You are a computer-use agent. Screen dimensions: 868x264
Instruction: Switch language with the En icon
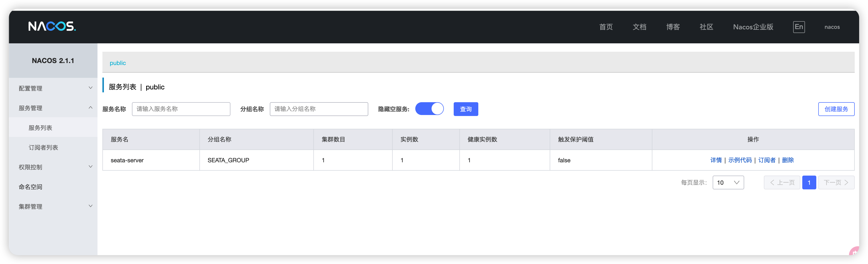pyautogui.click(x=799, y=27)
